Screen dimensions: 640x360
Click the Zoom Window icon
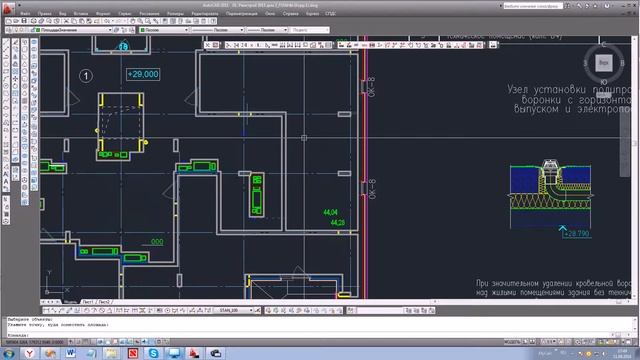click(x=148, y=21)
